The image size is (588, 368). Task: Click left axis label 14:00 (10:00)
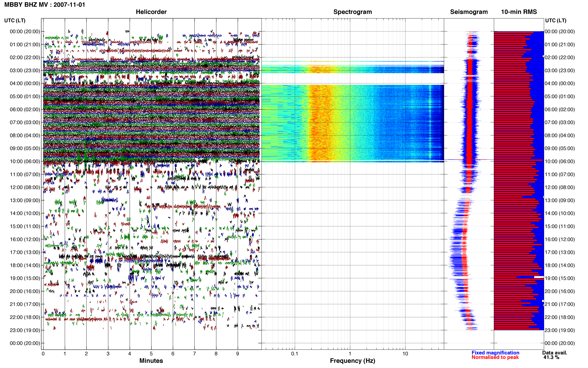pyautogui.click(x=25, y=213)
